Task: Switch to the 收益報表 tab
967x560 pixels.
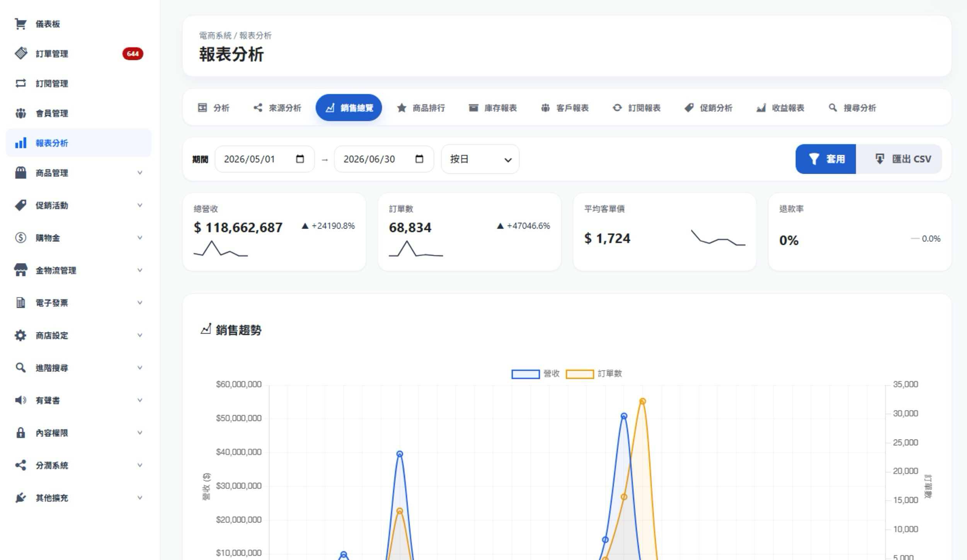Action: coord(780,108)
